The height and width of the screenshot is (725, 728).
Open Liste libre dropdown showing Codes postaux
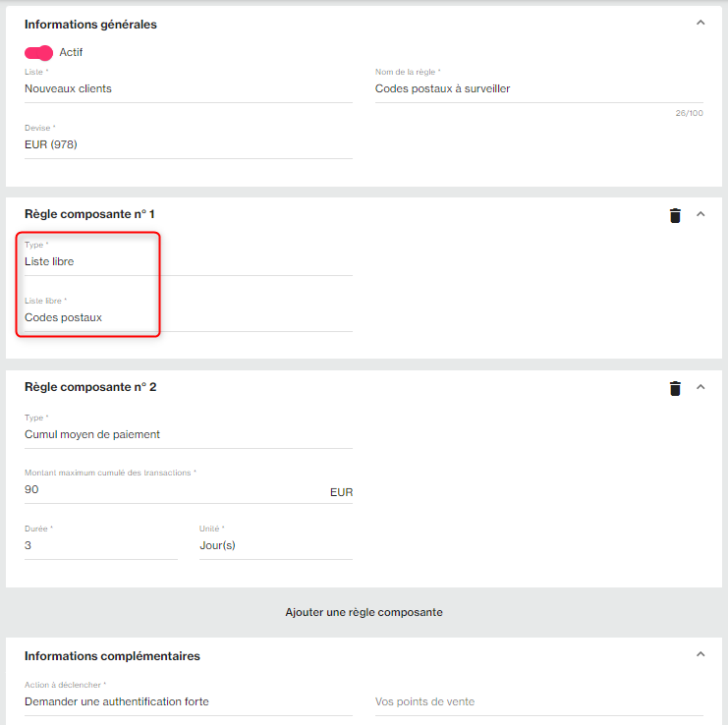pos(187,317)
